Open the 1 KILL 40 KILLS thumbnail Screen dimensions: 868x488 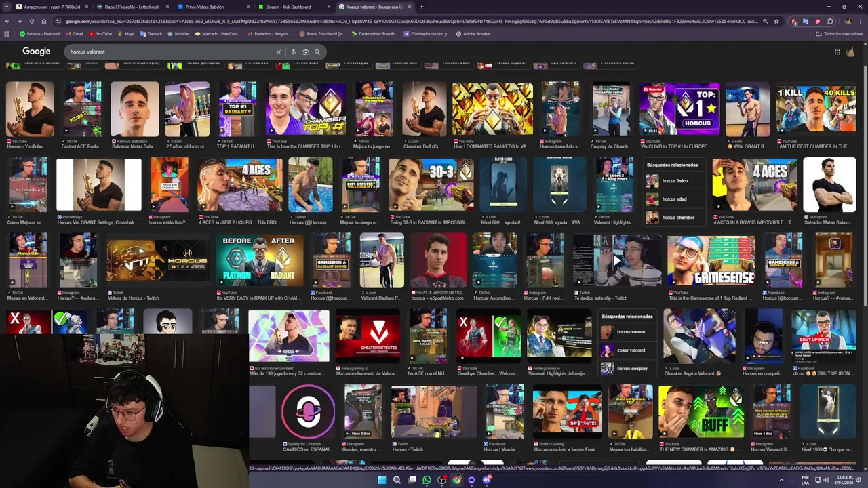tap(816, 109)
